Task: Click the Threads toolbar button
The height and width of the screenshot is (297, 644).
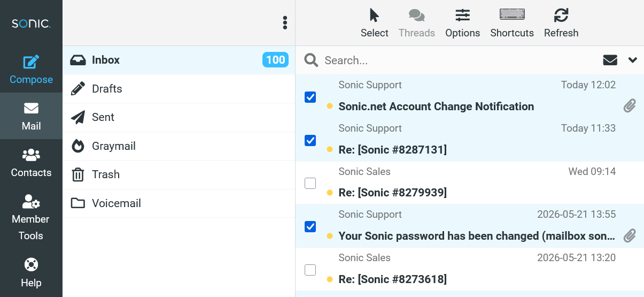Action: pos(417,23)
